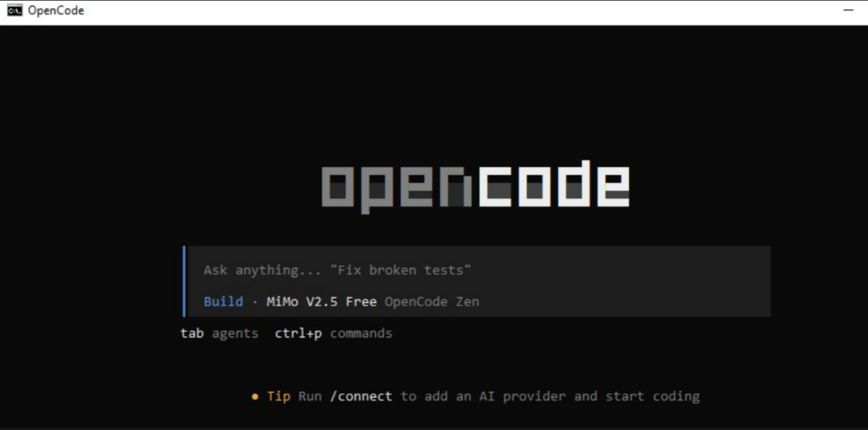The width and height of the screenshot is (868, 430).
Task: Click the tab agents shortcut hint
Action: coord(220,333)
